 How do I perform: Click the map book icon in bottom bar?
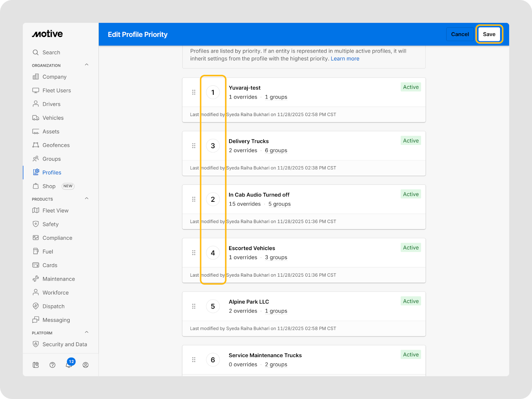36,365
